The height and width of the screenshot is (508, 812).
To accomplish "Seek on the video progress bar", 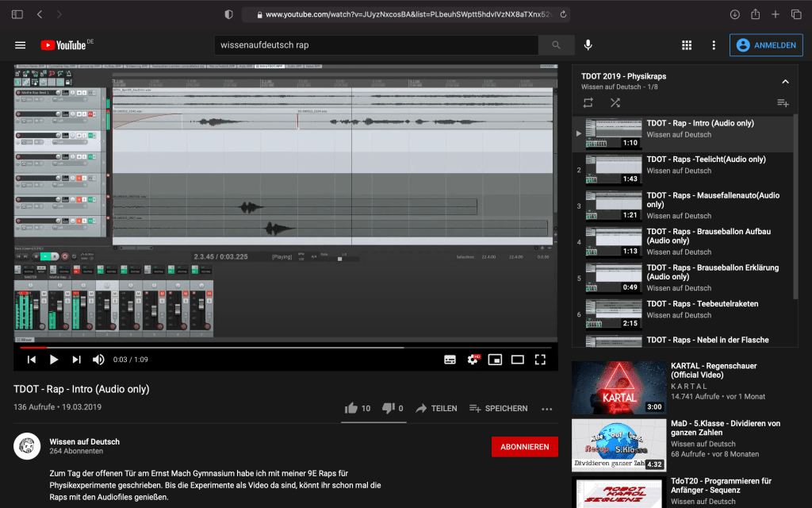I will 285,348.
